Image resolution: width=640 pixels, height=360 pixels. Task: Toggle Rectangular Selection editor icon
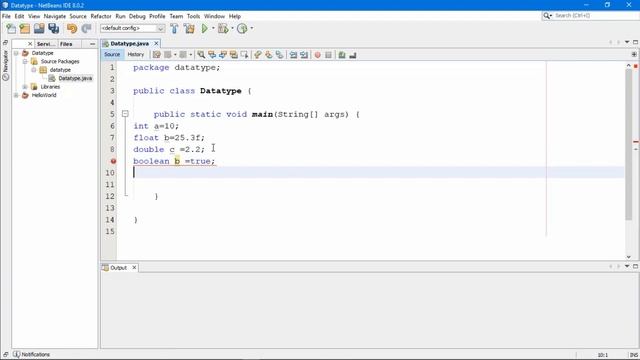pos(244,55)
